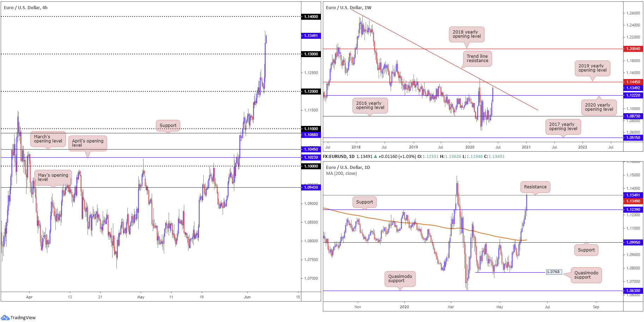Click the Resistance callout on daily chart
Screen dimensions: 644x322
535,187
